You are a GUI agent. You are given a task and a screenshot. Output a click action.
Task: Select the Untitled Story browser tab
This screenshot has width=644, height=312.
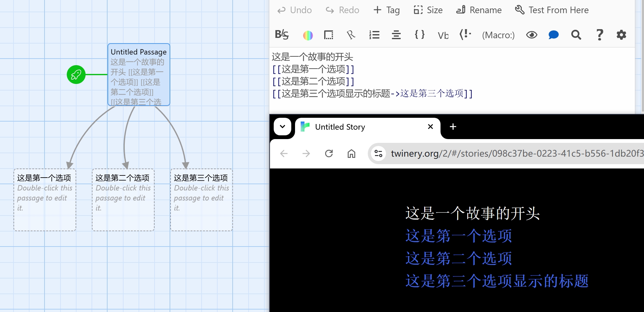coord(361,127)
